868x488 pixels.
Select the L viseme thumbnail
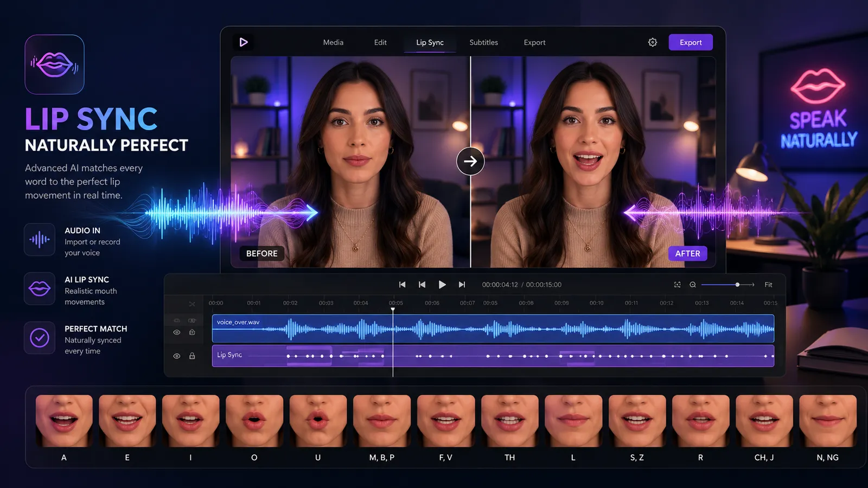pyautogui.click(x=573, y=421)
